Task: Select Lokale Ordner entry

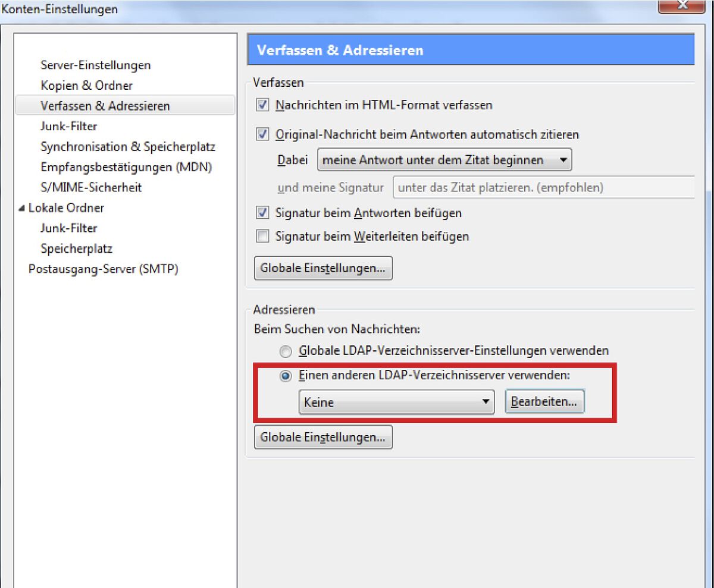Action: (66, 208)
